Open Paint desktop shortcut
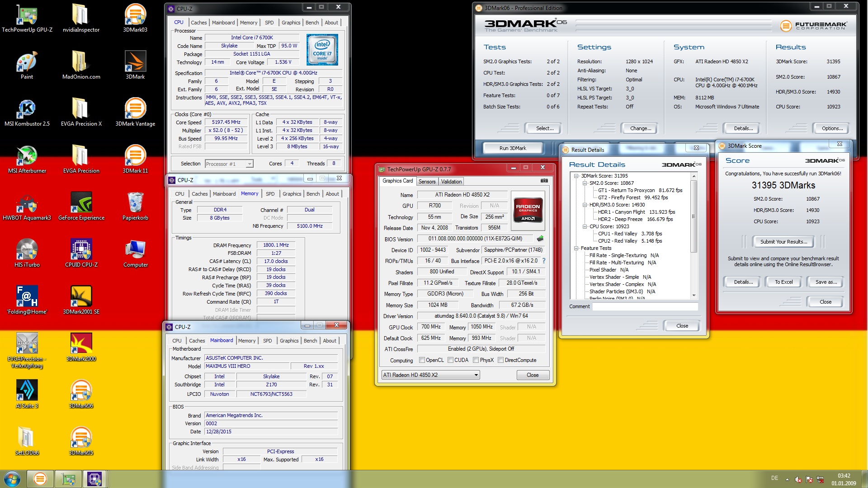This screenshot has width=868, height=488. pyautogui.click(x=27, y=66)
